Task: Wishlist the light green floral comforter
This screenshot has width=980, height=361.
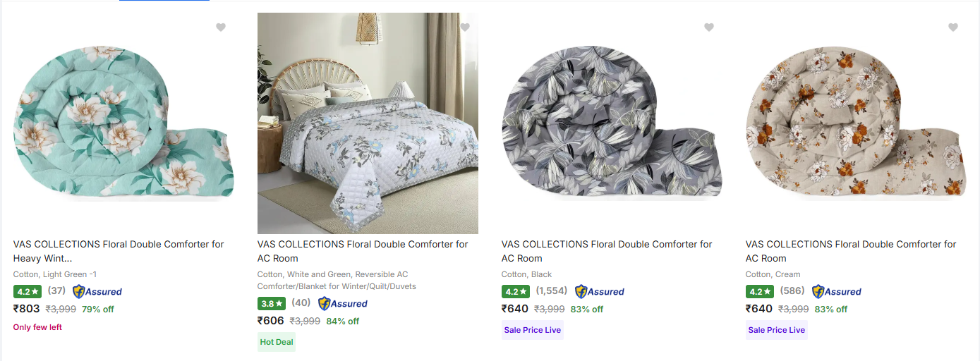Action: [221, 27]
